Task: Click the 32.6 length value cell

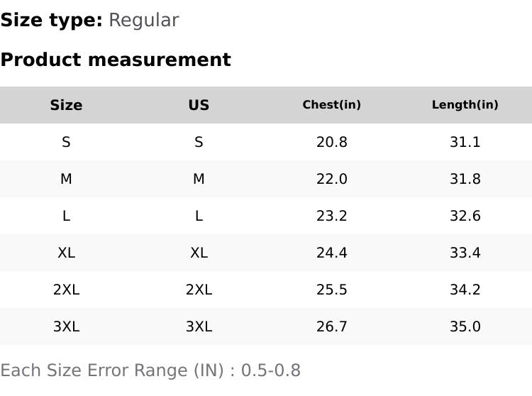Action: (465, 216)
